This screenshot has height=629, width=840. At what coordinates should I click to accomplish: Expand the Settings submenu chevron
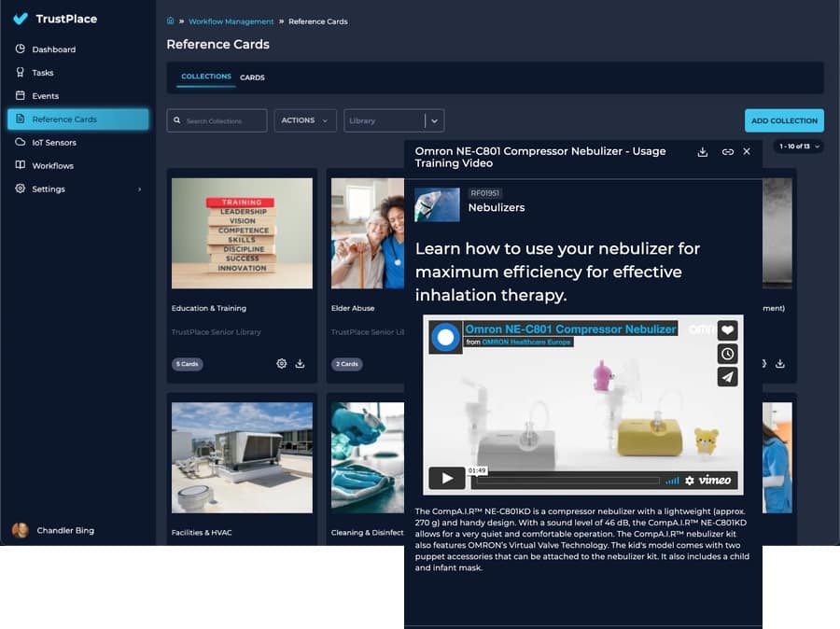tap(140, 189)
